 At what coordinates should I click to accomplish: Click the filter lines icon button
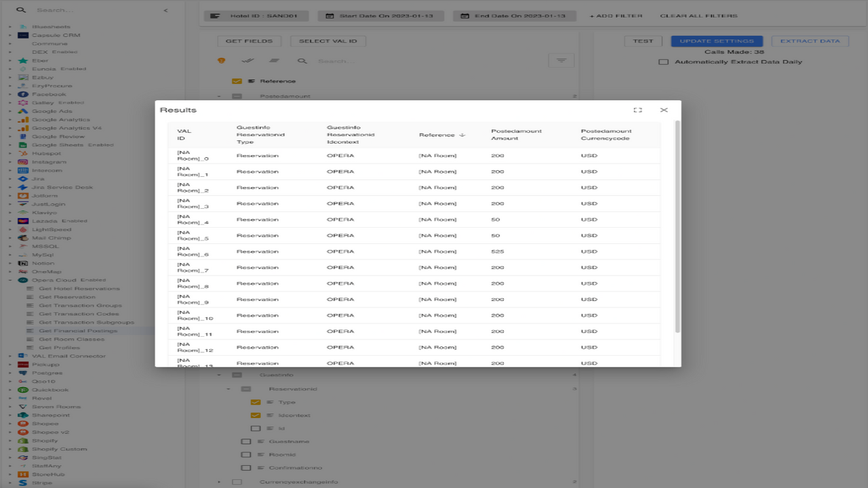point(561,61)
